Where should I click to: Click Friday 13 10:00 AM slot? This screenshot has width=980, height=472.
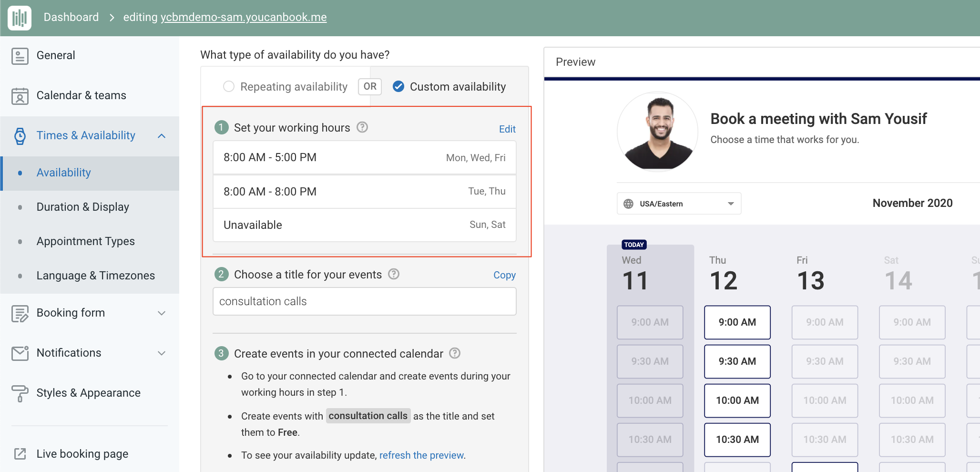[x=825, y=400]
